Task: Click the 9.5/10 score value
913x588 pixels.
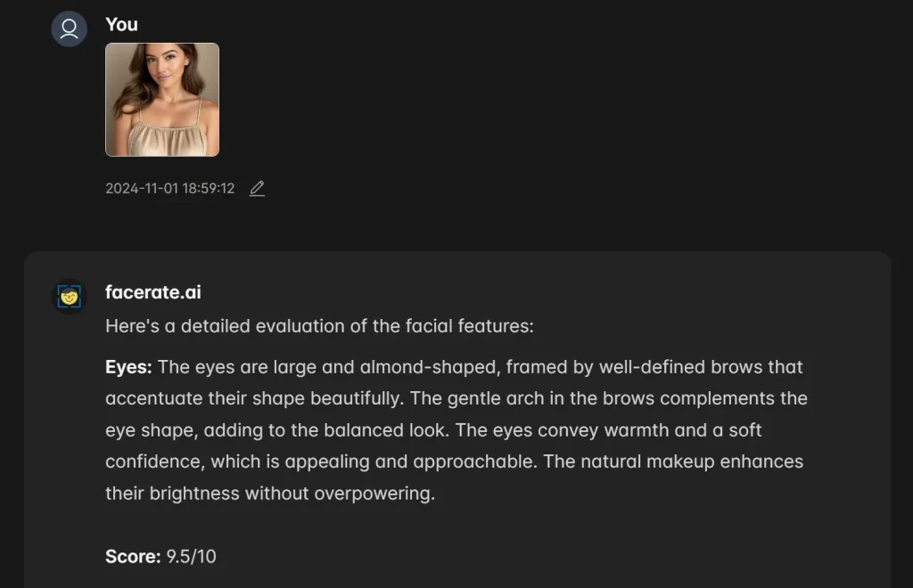Action: 191,557
